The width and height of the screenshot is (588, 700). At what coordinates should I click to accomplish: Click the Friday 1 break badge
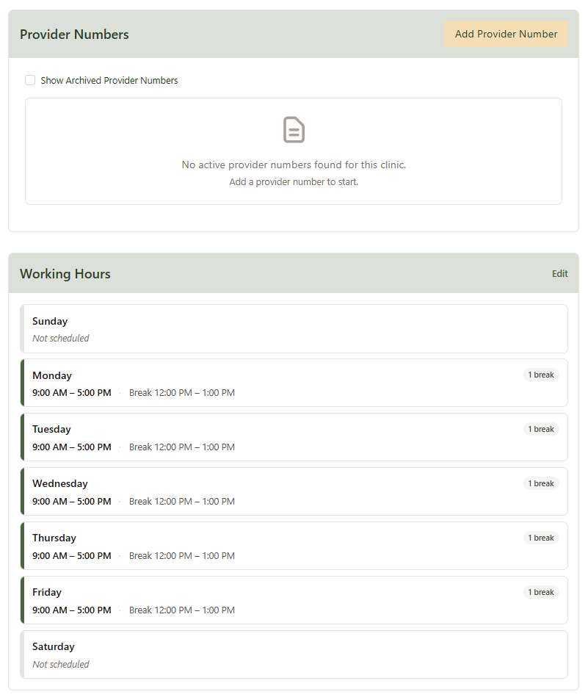point(541,593)
